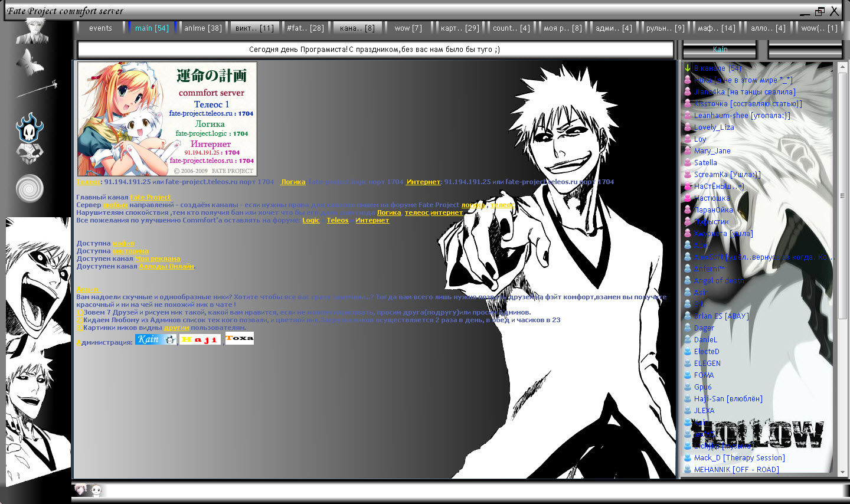The image size is (850, 504).
Task: Click the Haji admin nickname image
Action: tap(200, 339)
